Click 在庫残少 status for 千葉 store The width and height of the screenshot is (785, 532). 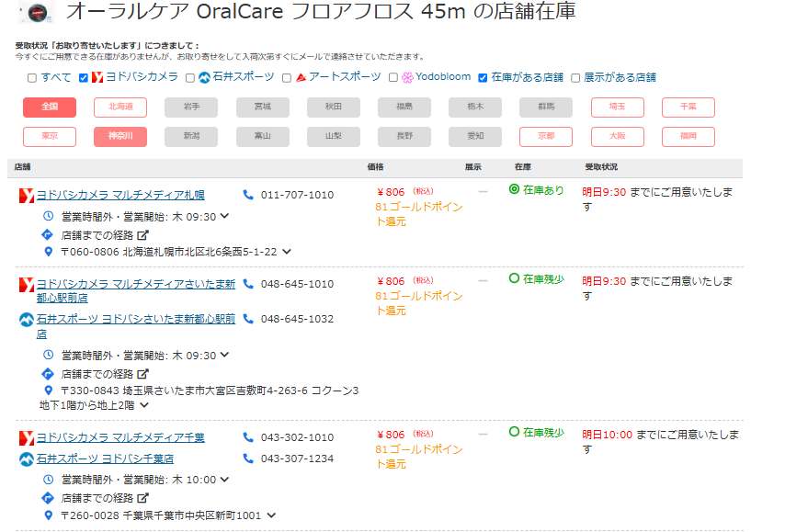point(537,432)
